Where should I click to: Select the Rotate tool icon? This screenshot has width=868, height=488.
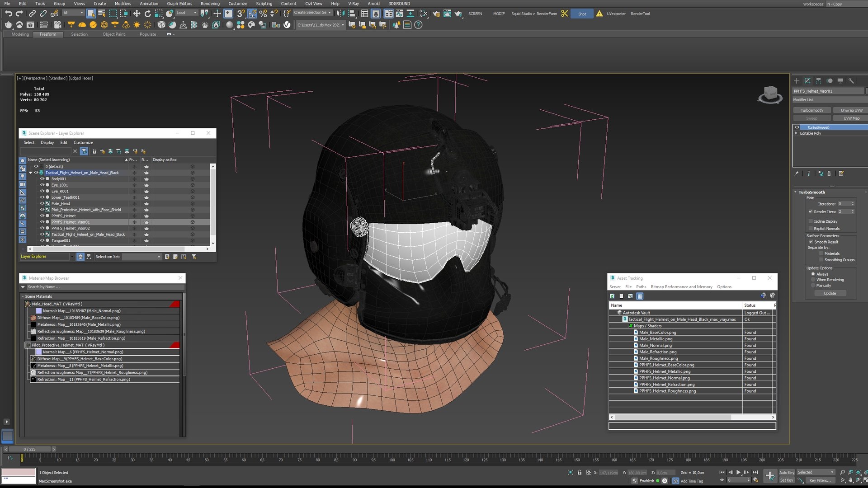tap(147, 14)
